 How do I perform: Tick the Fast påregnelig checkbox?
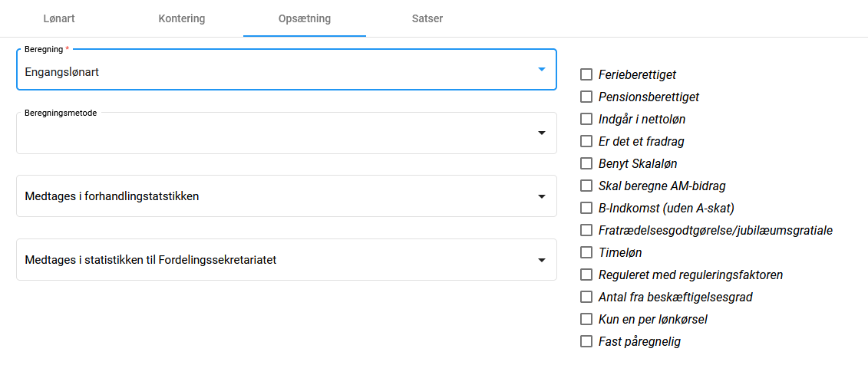[586, 342]
